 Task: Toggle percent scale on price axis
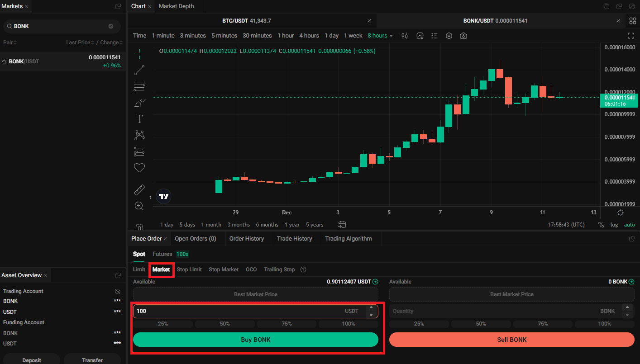[x=601, y=225]
